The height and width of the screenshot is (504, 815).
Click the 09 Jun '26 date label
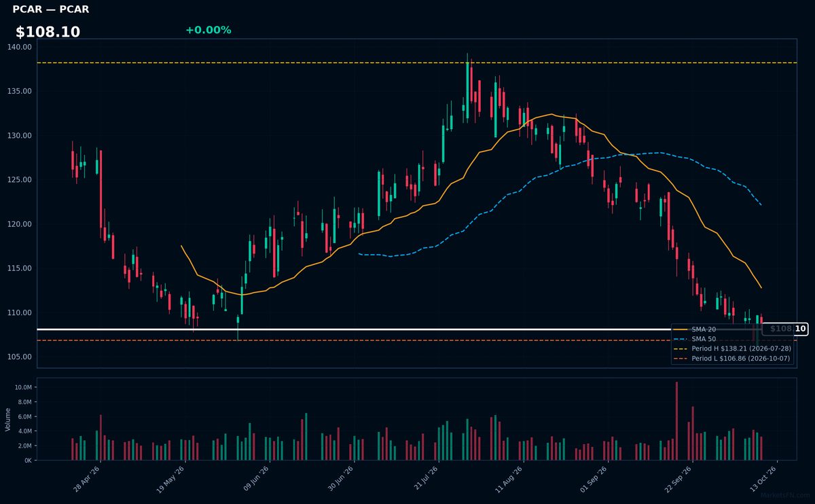(256, 478)
